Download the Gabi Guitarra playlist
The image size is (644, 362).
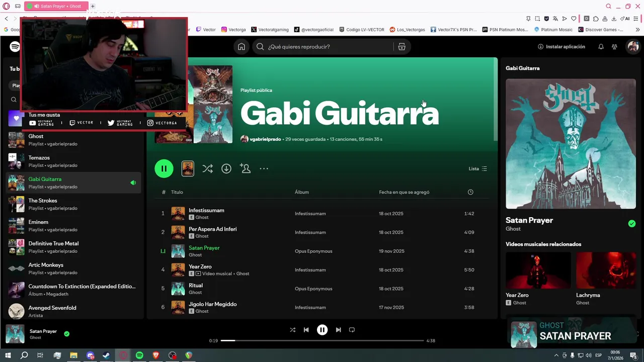click(226, 169)
